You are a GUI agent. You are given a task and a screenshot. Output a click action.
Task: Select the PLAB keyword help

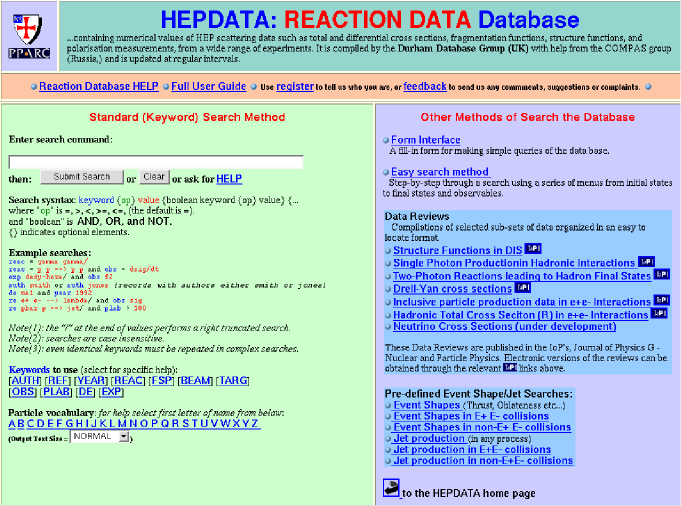(x=56, y=391)
